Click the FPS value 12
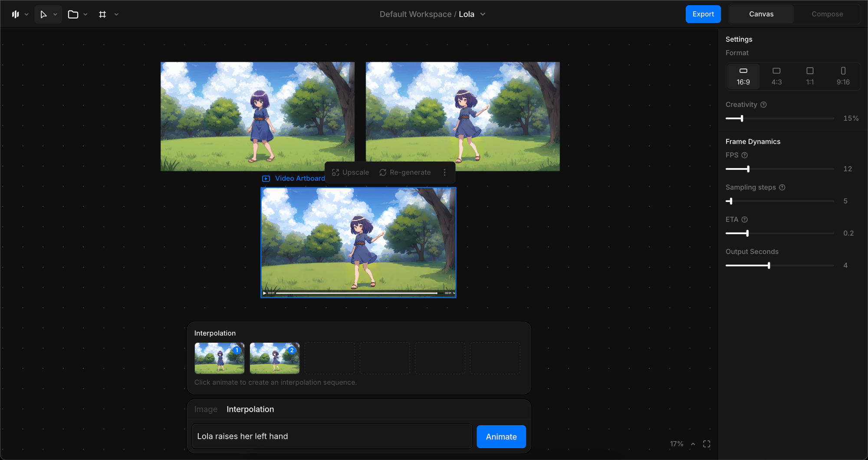The width and height of the screenshot is (868, 460). pyautogui.click(x=848, y=169)
